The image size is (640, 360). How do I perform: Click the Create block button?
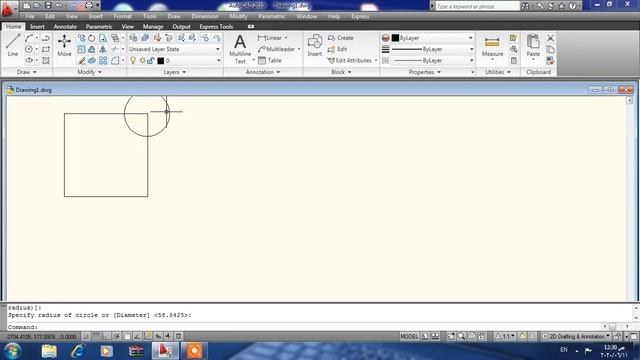(341, 38)
